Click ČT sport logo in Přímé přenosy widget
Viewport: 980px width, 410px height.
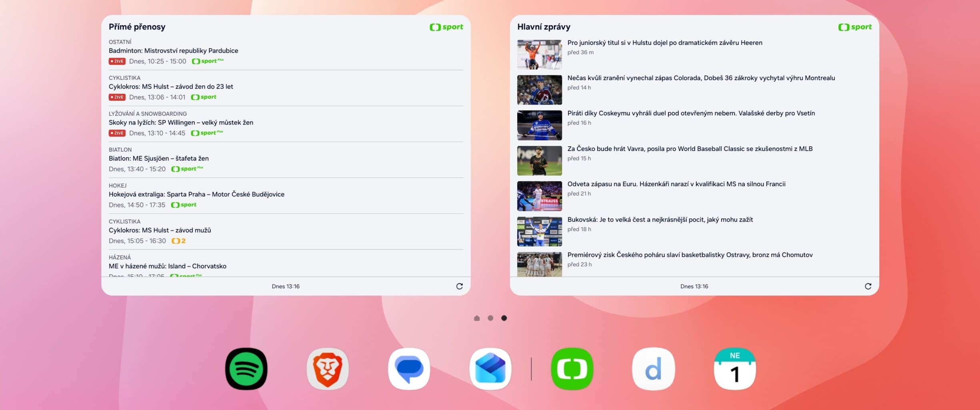(446, 27)
